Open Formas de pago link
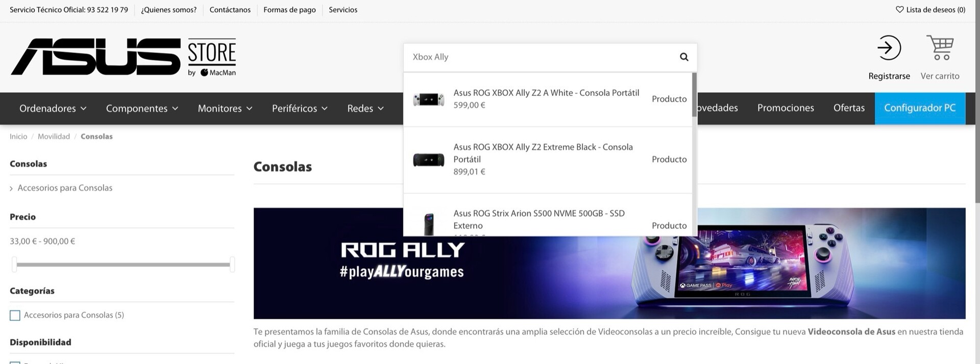This screenshot has height=364, width=980. (x=289, y=10)
